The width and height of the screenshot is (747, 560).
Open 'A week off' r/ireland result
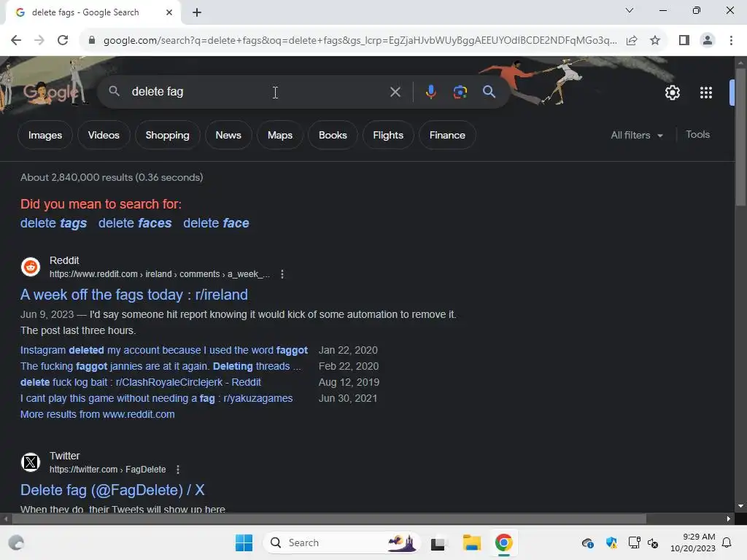point(134,295)
